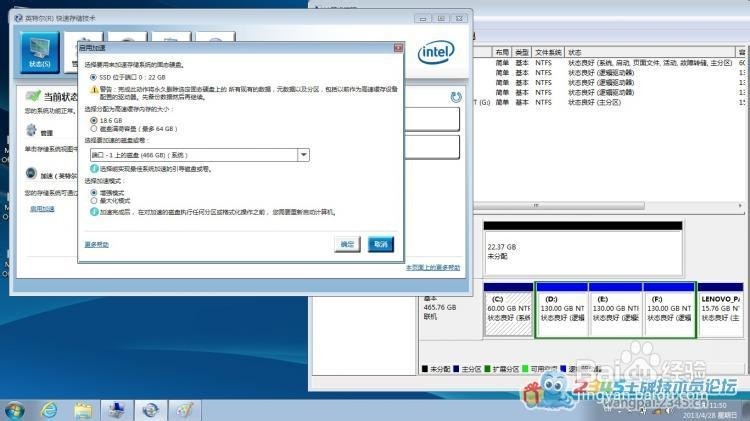Select the (F:) 130.00 GB partition block
The height and width of the screenshot is (421, 750).
coord(669,310)
